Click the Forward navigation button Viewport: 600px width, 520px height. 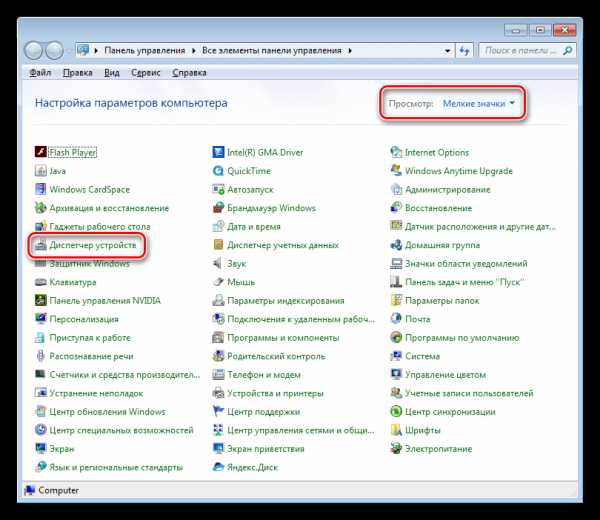(x=54, y=51)
